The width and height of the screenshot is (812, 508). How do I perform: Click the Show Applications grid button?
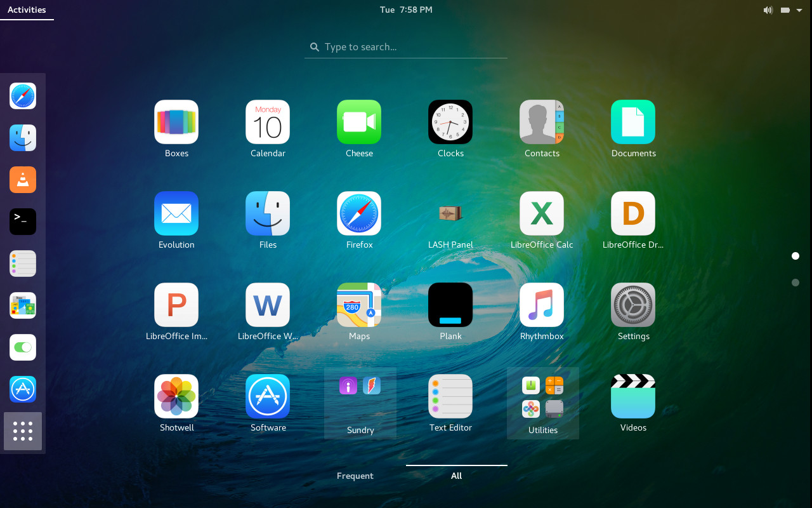[23, 431]
